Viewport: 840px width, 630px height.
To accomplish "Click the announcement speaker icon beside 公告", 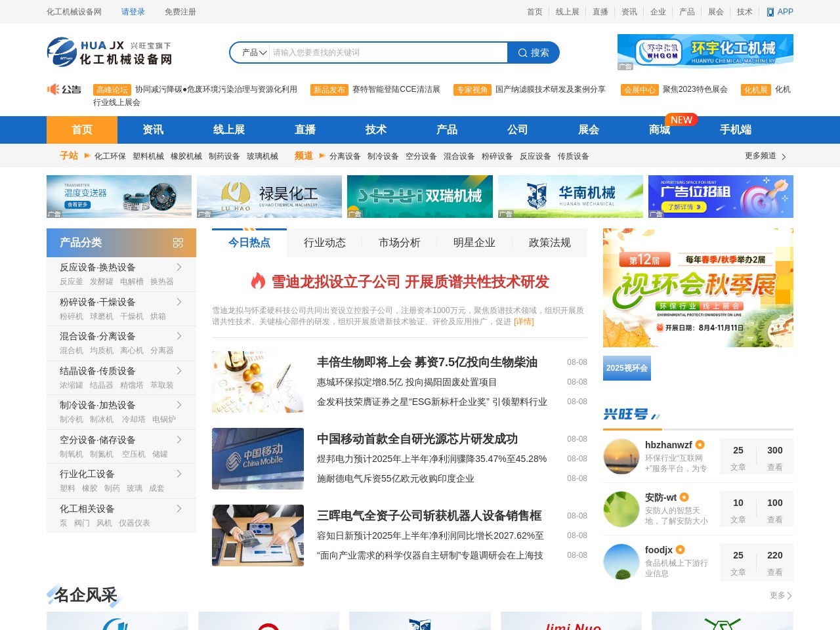I will [x=53, y=89].
